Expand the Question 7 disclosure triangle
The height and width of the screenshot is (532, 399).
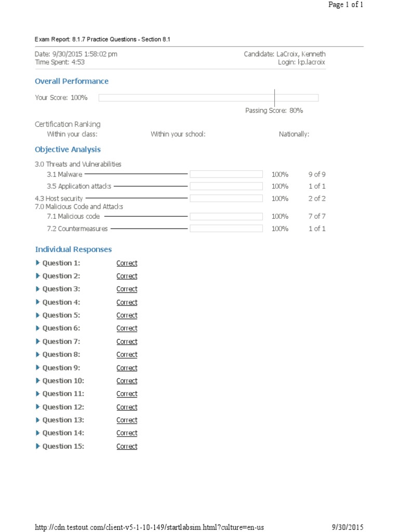pyautogui.click(x=37, y=341)
